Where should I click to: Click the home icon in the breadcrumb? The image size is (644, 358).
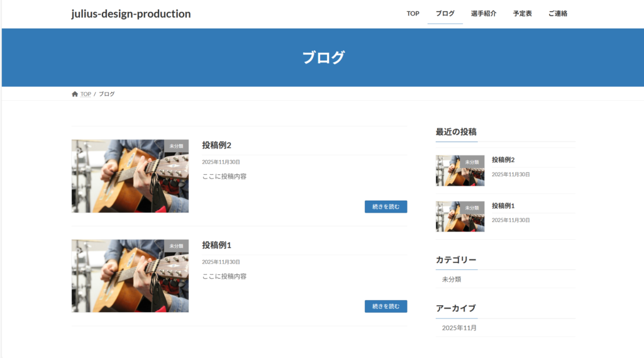coord(75,94)
